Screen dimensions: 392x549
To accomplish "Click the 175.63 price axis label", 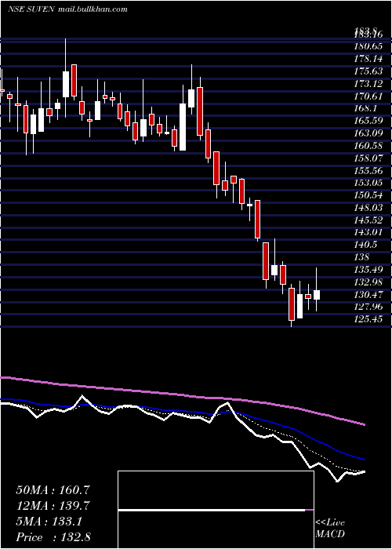I will coord(368,71).
